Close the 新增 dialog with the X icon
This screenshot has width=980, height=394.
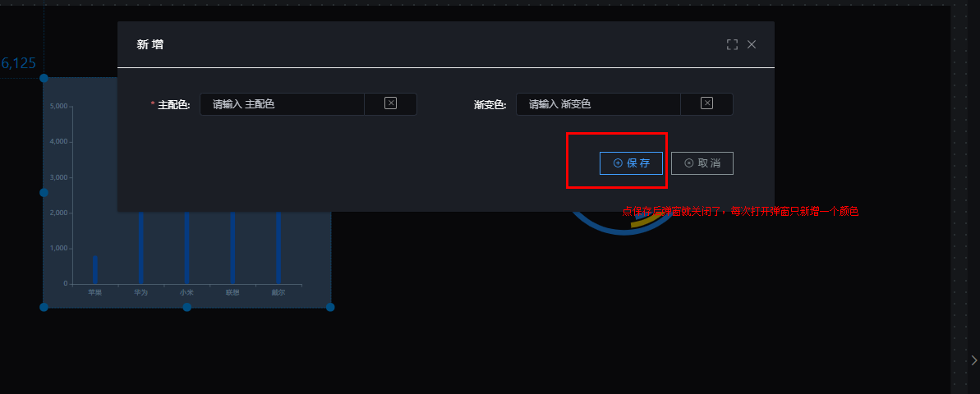tap(752, 44)
